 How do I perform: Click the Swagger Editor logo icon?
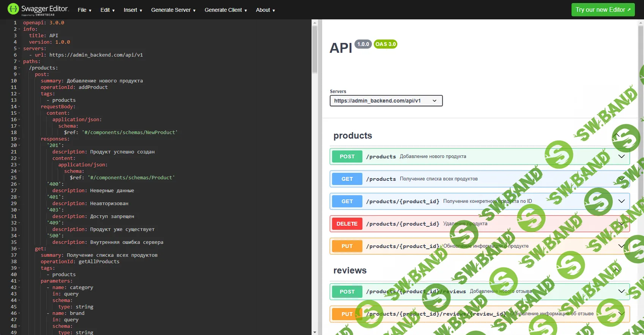(13, 9)
